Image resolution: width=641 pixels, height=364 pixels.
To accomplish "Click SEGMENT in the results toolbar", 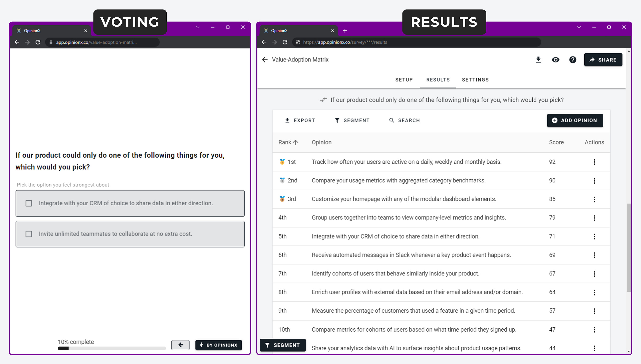I will click(x=352, y=120).
